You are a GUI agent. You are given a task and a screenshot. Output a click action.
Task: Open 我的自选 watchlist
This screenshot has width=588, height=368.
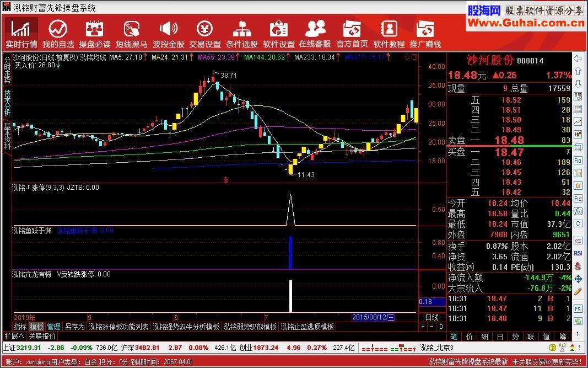pyautogui.click(x=58, y=33)
